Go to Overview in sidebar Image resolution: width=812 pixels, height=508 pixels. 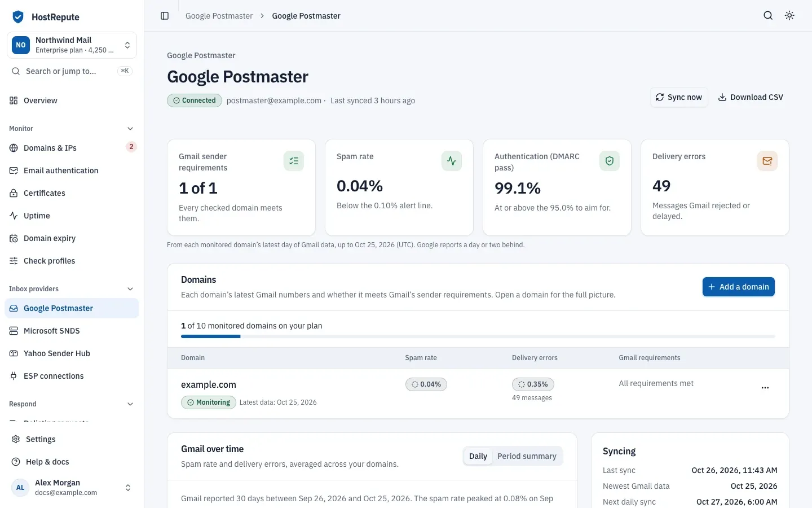pyautogui.click(x=72, y=100)
